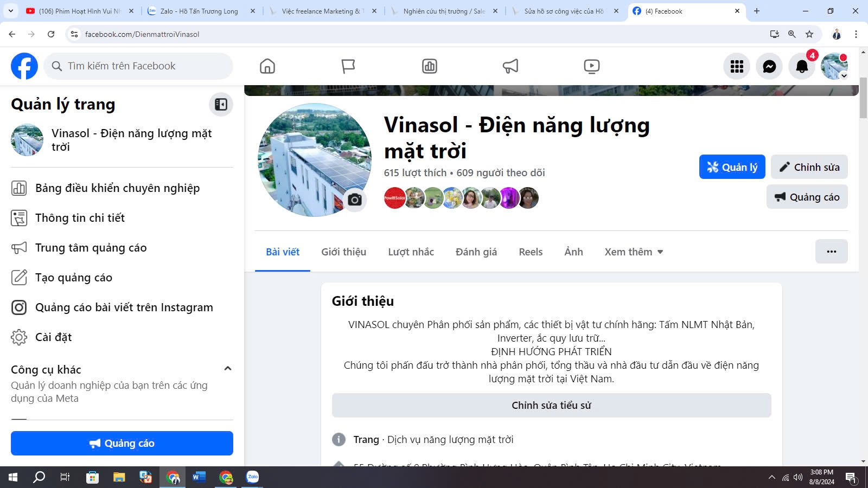The height and width of the screenshot is (488, 868).
Task: Open the page's three-dot more options
Action: [x=832, y=252]
